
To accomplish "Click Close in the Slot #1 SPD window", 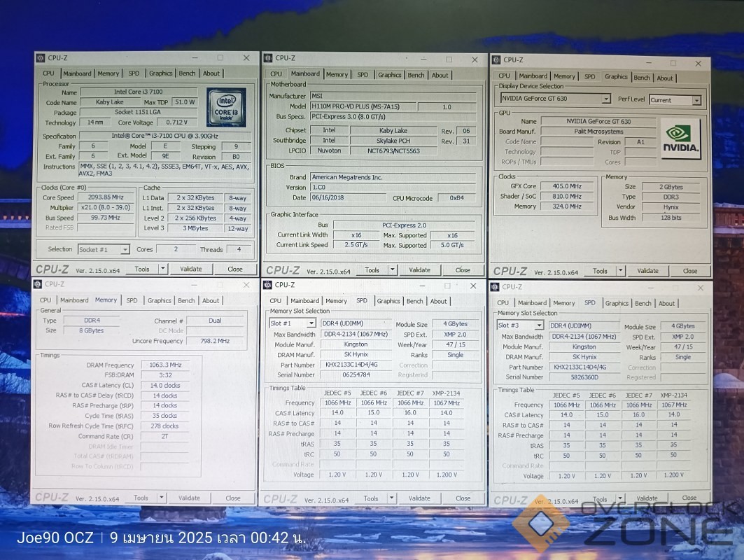I will click(463, 498).
